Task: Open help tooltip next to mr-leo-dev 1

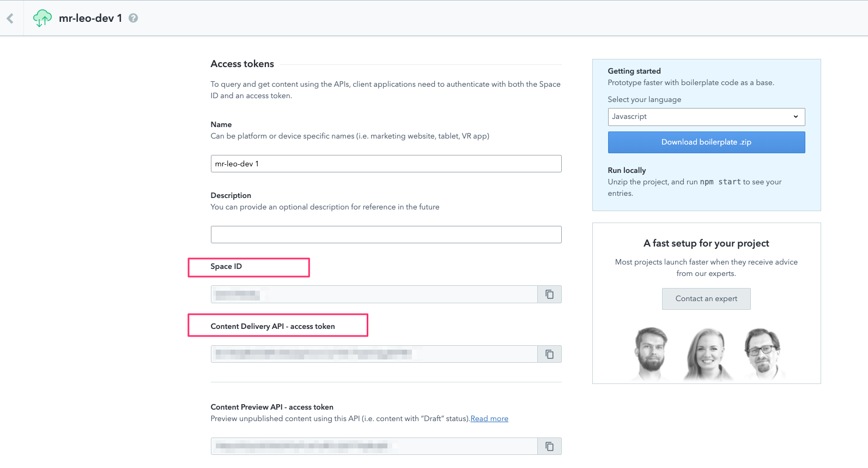Action: 133,18
